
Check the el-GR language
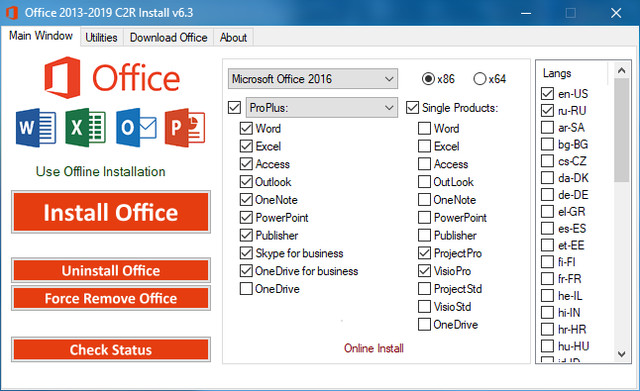pos(547,211)
